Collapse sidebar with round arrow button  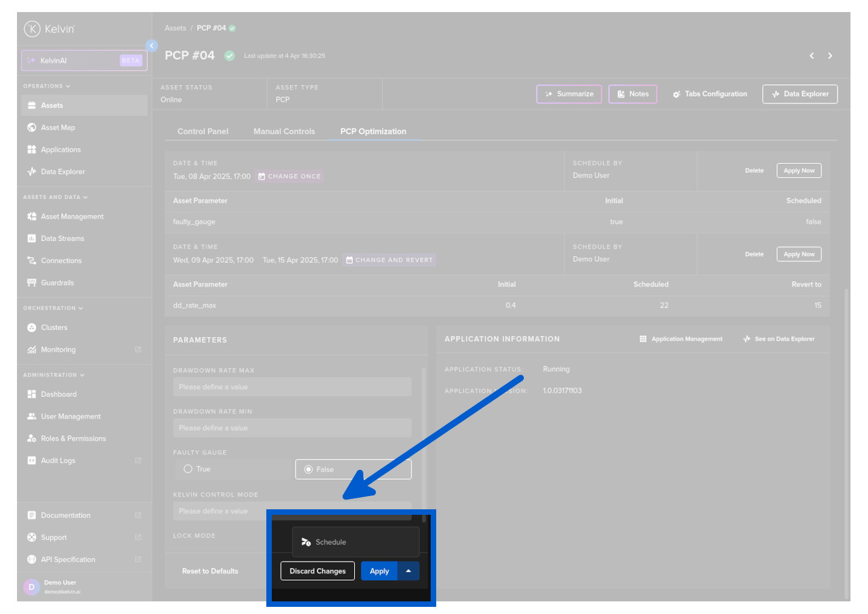(152, 46)
